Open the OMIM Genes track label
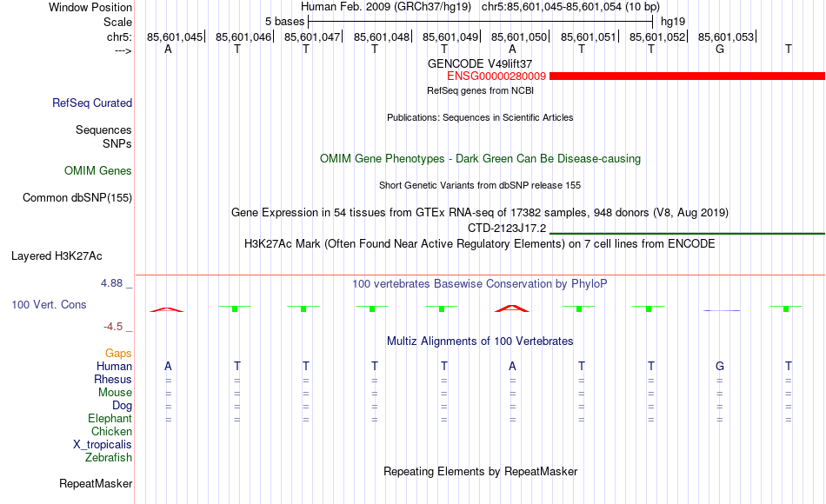This screenshot has height=504, width=826. pyautogui.click(x=98, y=170)
